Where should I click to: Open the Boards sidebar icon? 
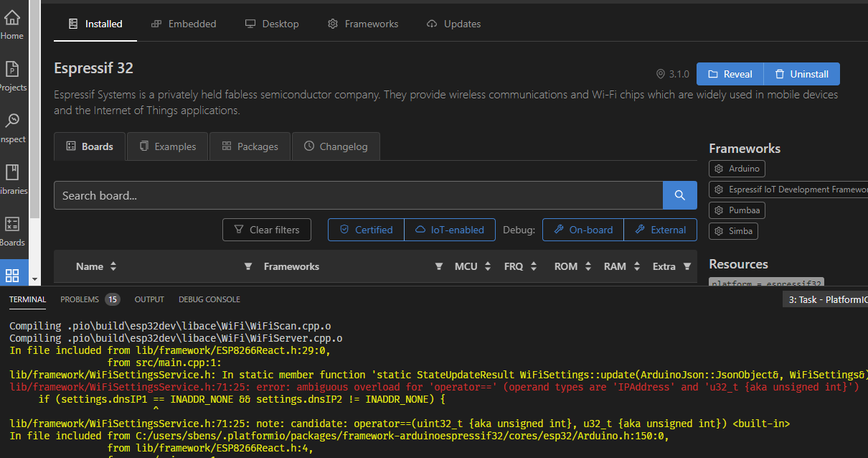click(x=12, y=230)
